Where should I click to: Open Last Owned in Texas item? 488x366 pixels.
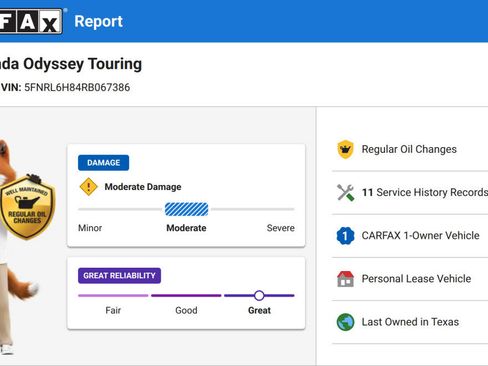tap(410, 322)
